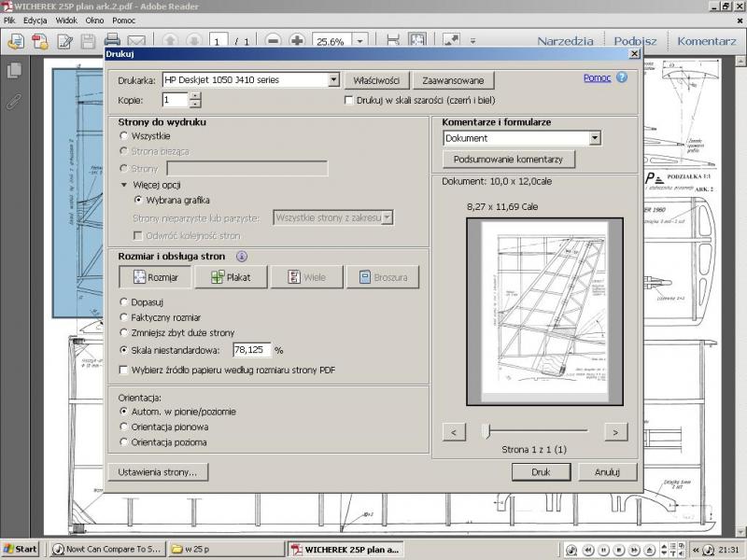Click the email envelope toolbar icon

(136, 41)
